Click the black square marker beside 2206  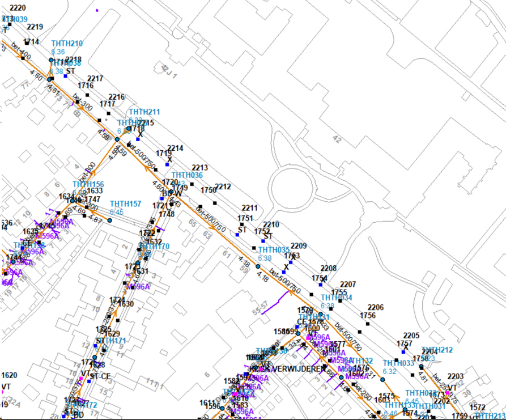[x=368, y=324]
